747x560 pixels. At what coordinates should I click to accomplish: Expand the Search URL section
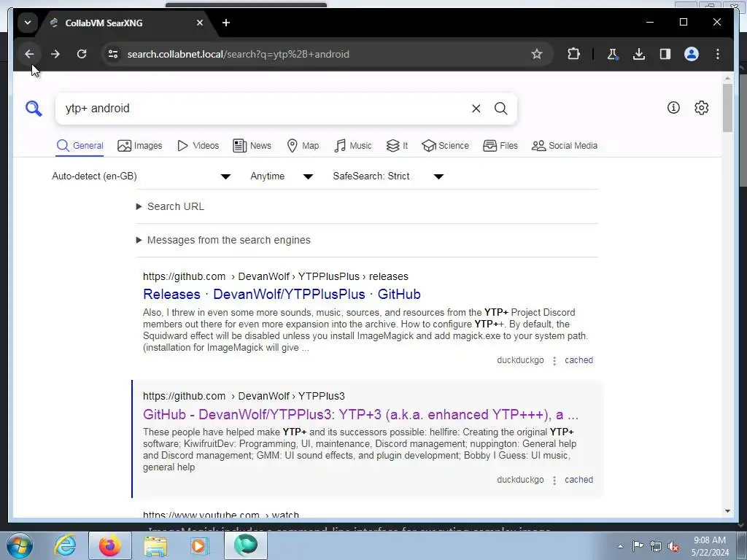pos(170,206)
